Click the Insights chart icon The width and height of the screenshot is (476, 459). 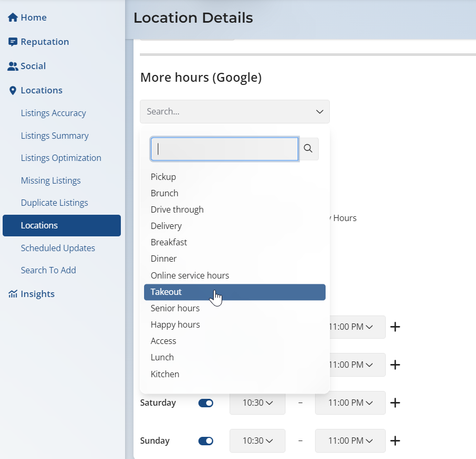pos(13,294)
